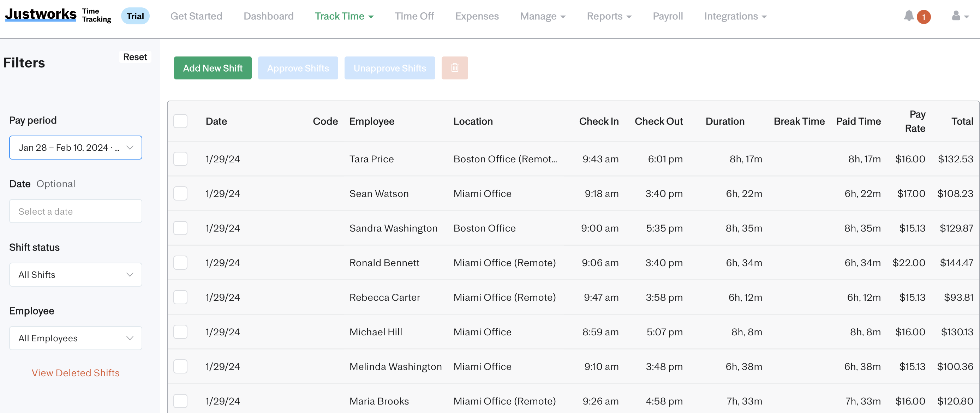Go to the Payroll tab
Viewport: 980px width, 413px height.
pyautogui.click(x=668, y=16)
